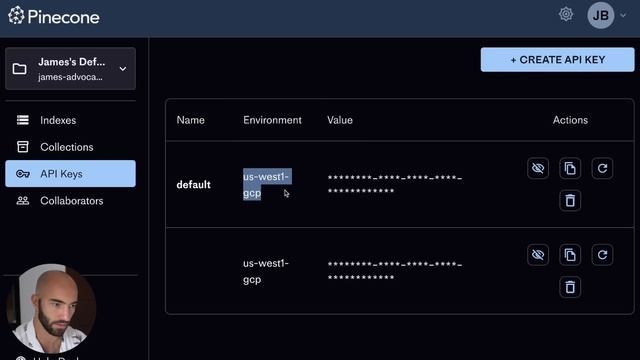Click the Name column header
Image resolution: width=640 pixels, height=360 pixels.
coord(191,120)
